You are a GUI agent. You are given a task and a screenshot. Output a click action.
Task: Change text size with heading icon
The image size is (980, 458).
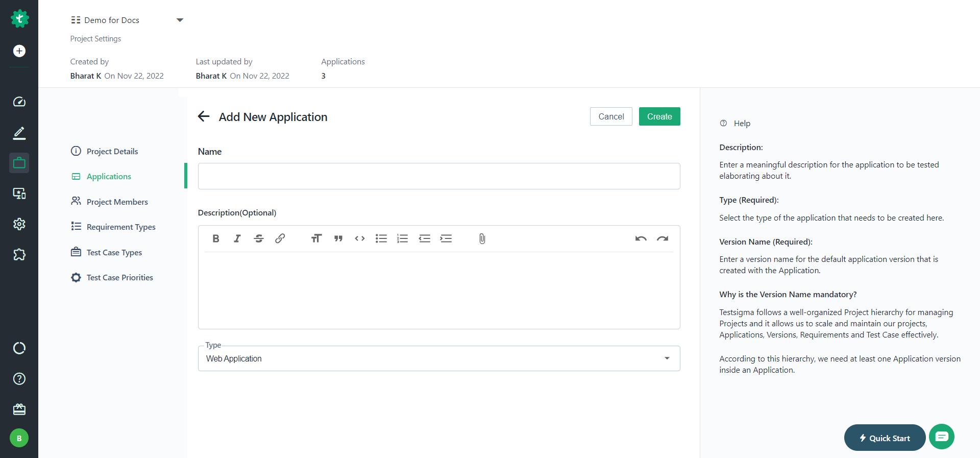coord(316,238)
